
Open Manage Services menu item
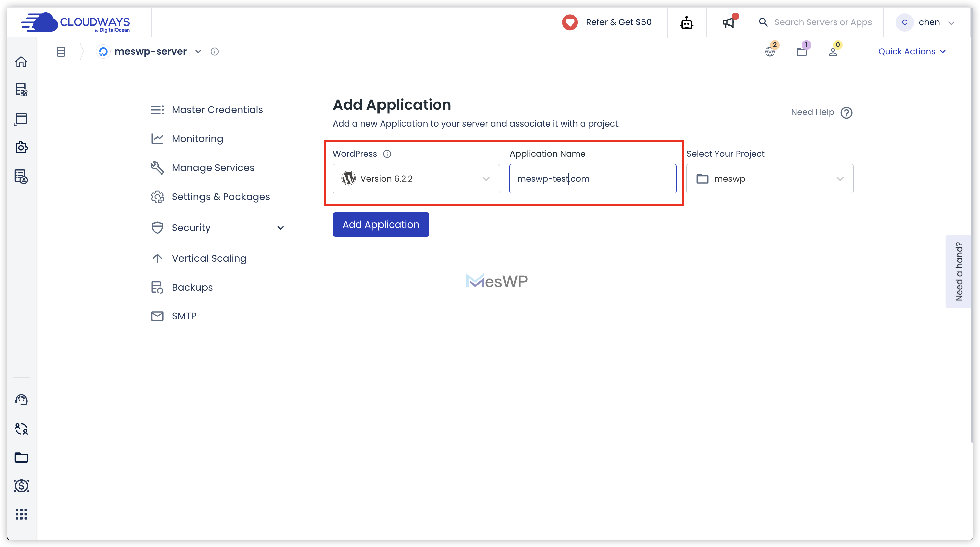coord(203,168)
